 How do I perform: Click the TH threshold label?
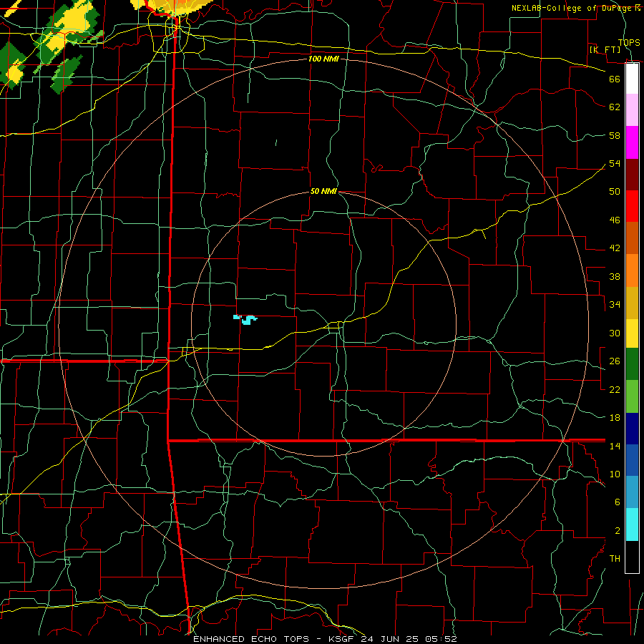(615, 559)
